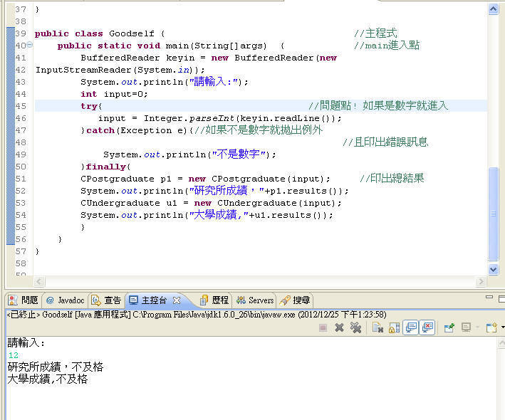This screenshot has width=505, height=420.
Task: Click the string "不是數字" on line 49
Action: pyautogui.click(x=239, y=154)
